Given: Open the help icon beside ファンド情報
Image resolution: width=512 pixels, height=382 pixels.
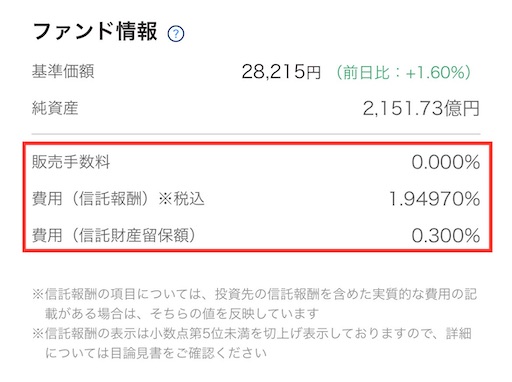Looking at the screenshot, I should 176,34.
